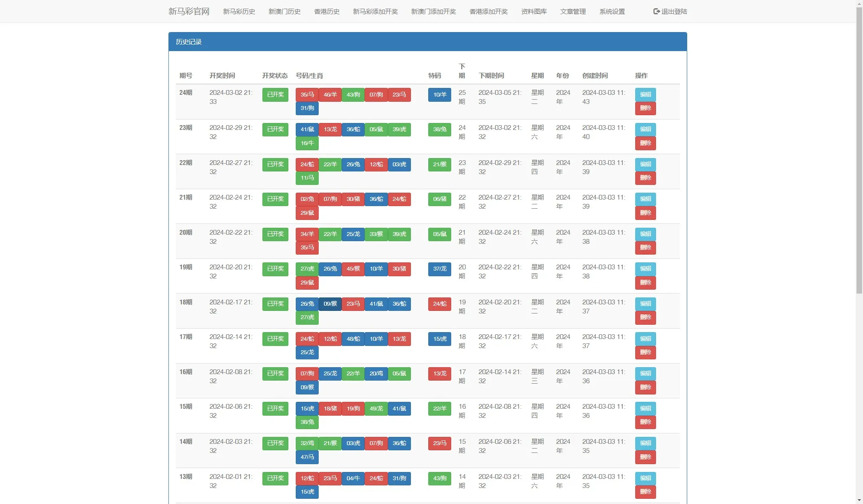Click the 历史记录 panel header
863x504 pixels.
pos(189,42)
